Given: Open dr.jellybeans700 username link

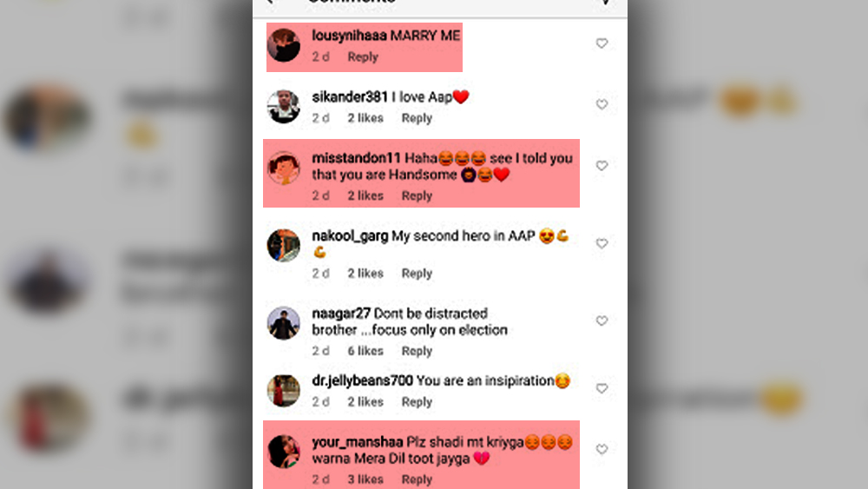Looking at the screenshot, I should 362,381.
